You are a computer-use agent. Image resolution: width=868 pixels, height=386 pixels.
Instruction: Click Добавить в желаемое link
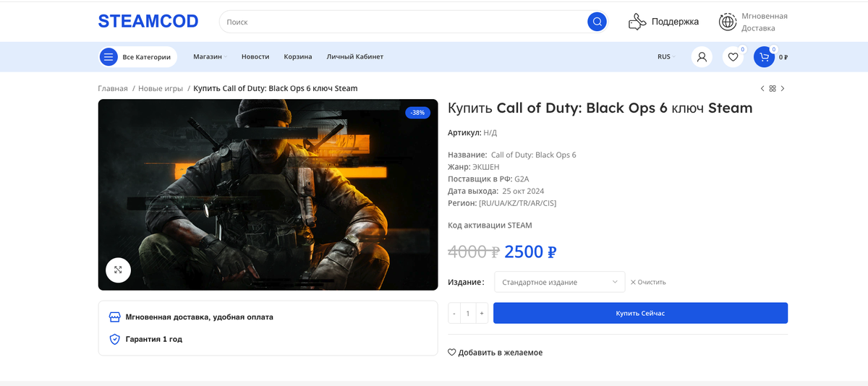click(x=495, y=353)
